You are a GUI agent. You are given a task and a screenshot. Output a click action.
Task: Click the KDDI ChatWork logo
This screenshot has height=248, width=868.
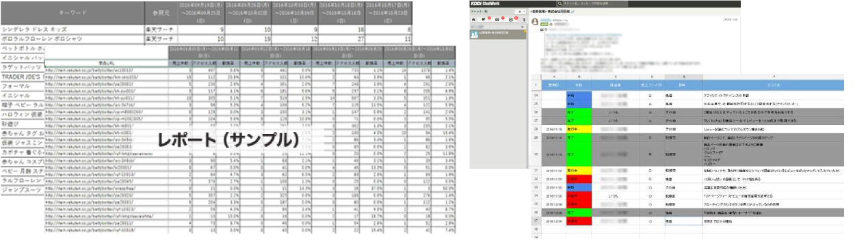click(x=485, y=3)
